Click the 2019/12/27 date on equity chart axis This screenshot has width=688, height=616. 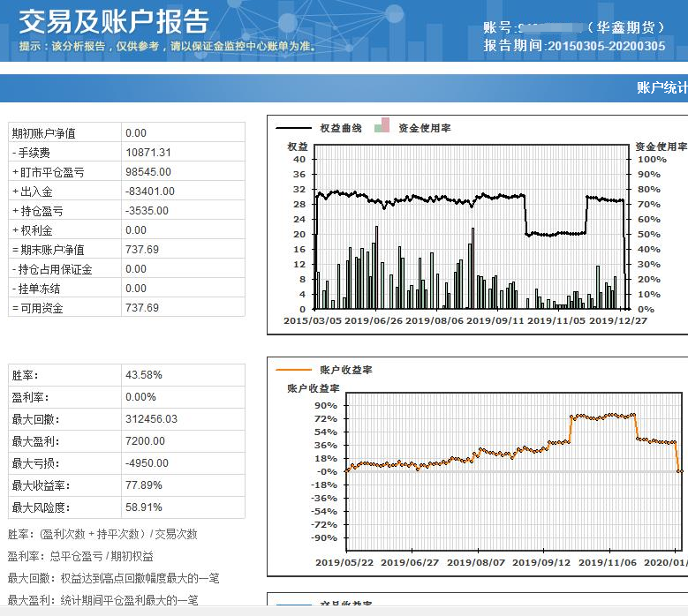point(618,320)
